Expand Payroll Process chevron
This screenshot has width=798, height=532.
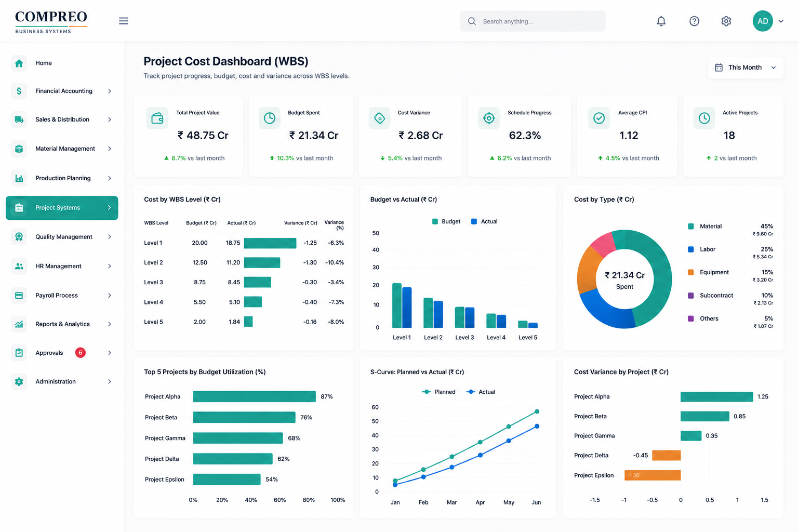click(110, 295)
